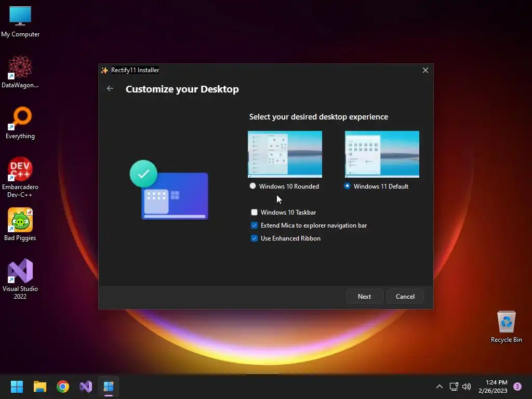Open the Windows Start menu
This screenshot has width=532, height=399.
(x=17, y=387)
